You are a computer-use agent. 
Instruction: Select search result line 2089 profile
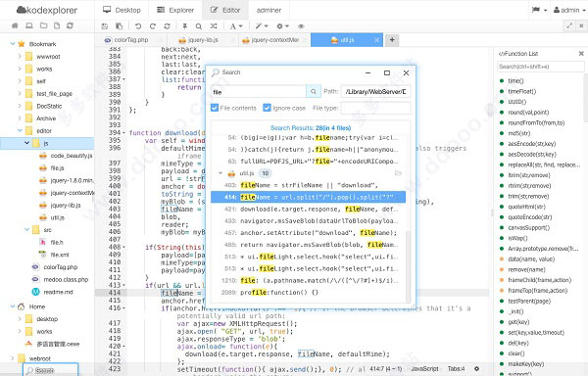(x=308, y=292)
